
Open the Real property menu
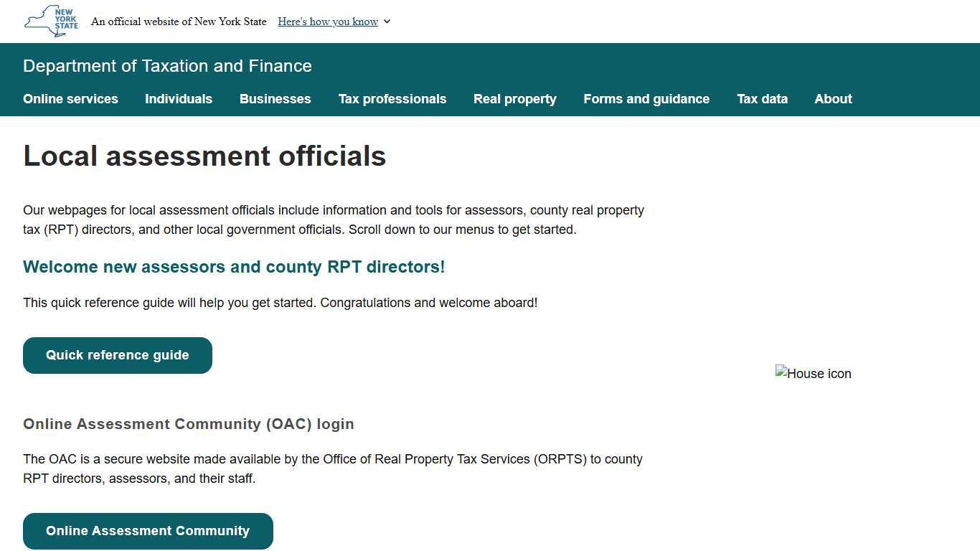click(x=515, y=99)
